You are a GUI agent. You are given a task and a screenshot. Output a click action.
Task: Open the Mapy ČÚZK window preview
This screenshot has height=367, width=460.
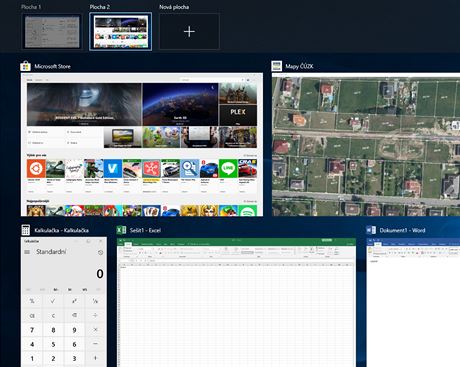(x=366, y=144)
